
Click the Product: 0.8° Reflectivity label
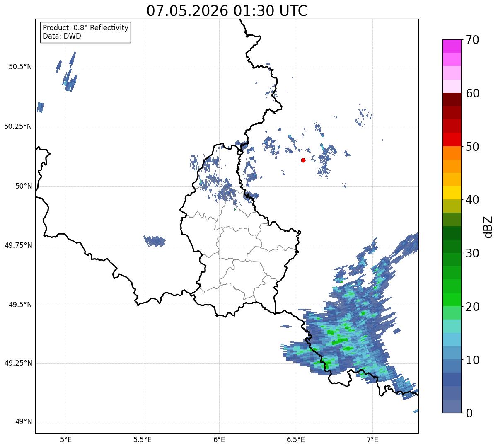tap(86, 28)
